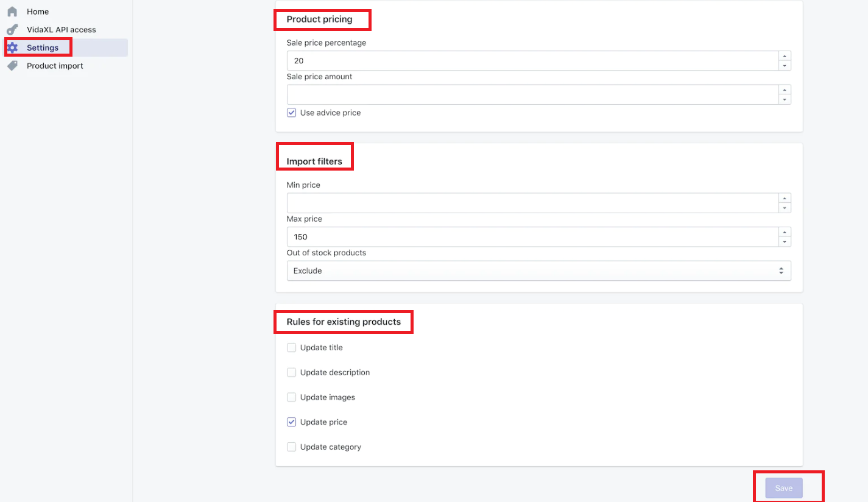Click the Rules for existing products heading

344,322
